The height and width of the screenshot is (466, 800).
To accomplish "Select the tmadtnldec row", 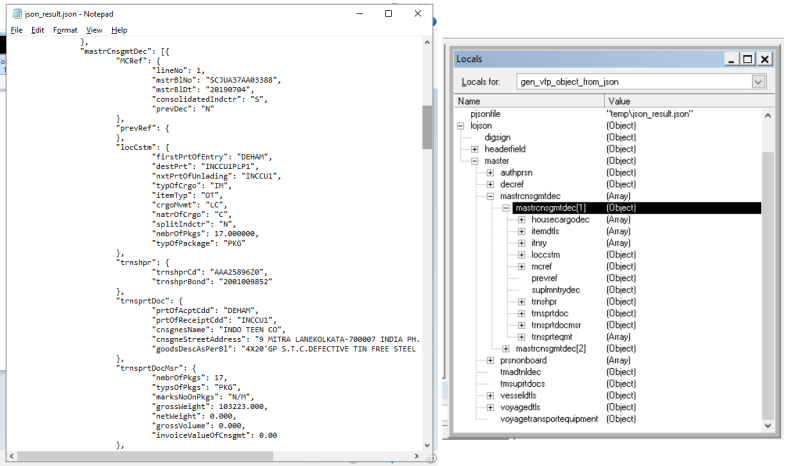I will click(x=608, y=372).
